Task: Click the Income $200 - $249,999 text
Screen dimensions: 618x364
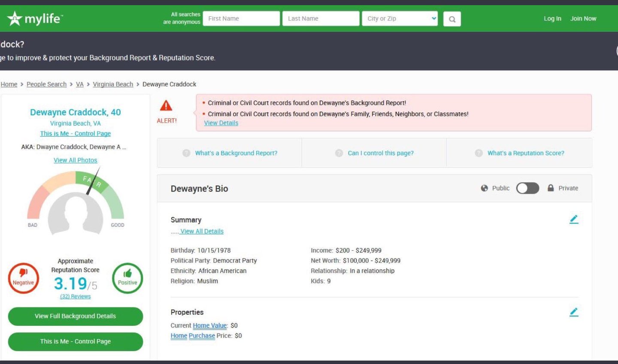Action: [346, 250]
